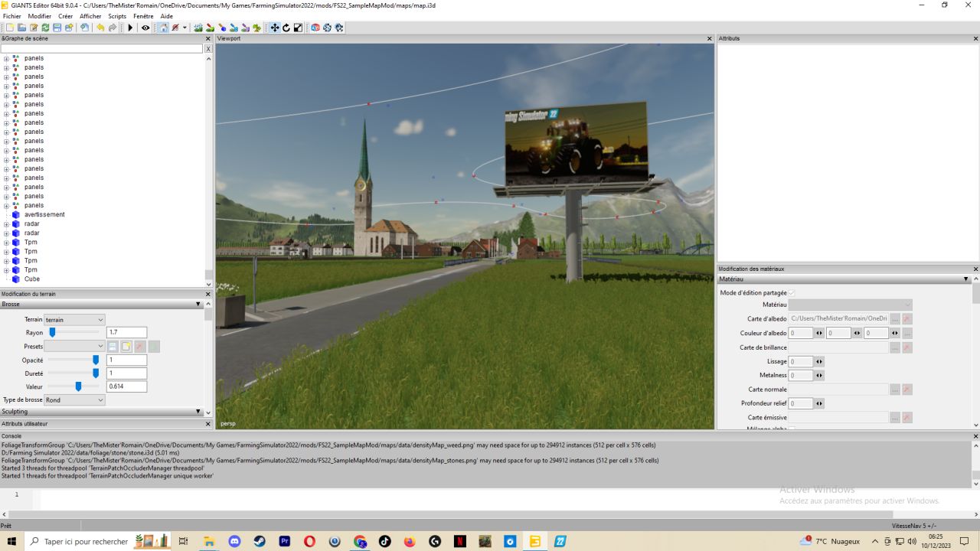This screenshot has width=980, height=551.
Task: Open the Aide menu
Action: (x=166, y=16)
